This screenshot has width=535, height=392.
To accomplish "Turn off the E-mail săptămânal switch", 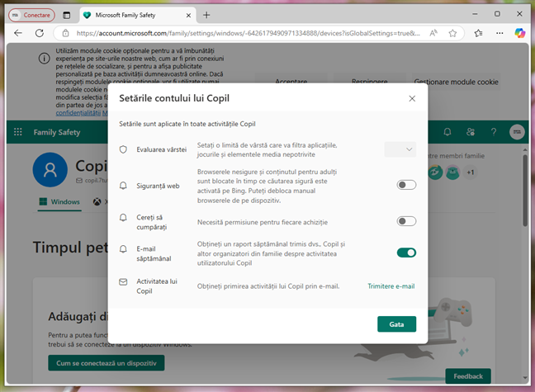I will click(406, 253).
